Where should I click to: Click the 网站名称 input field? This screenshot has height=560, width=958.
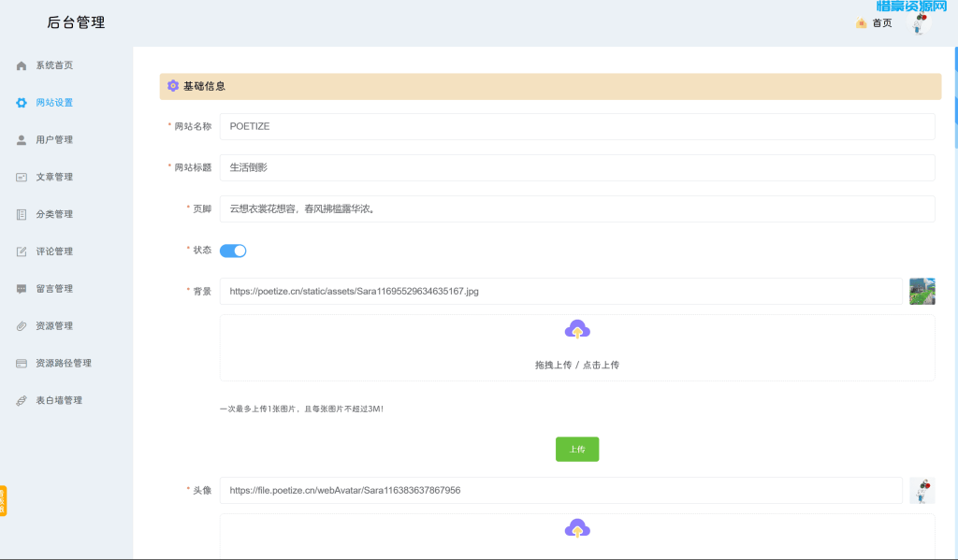click(x=576, y=126)
